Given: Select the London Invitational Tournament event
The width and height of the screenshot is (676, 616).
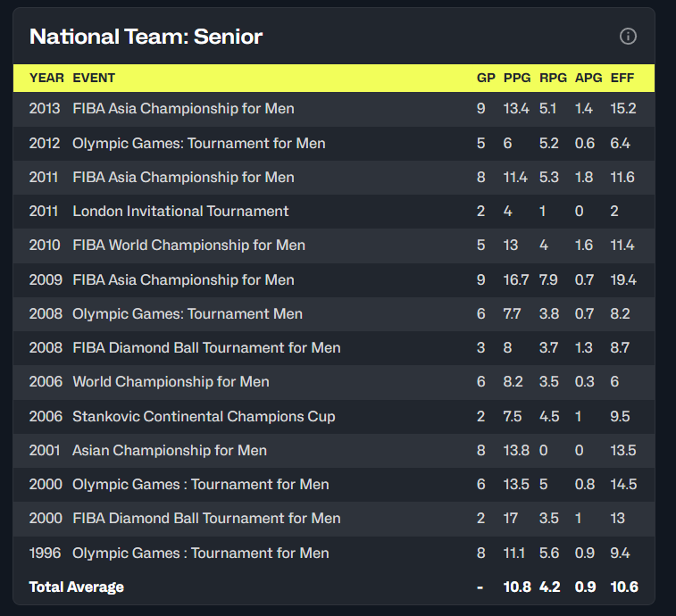Looking at the screenshot, I should [x=180, y=212].
